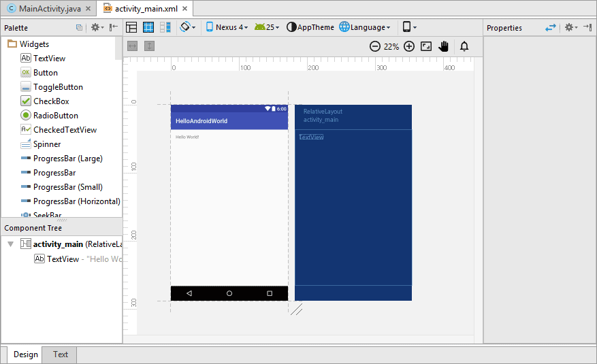Click the bell warnings icon
The width and height of the screenshot is (597, 364).
pos(464,46)
